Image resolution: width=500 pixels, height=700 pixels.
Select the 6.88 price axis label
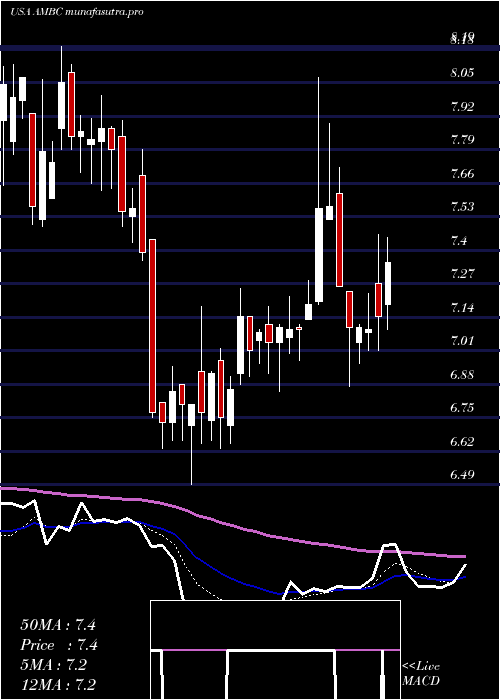[x=462, y=375]
